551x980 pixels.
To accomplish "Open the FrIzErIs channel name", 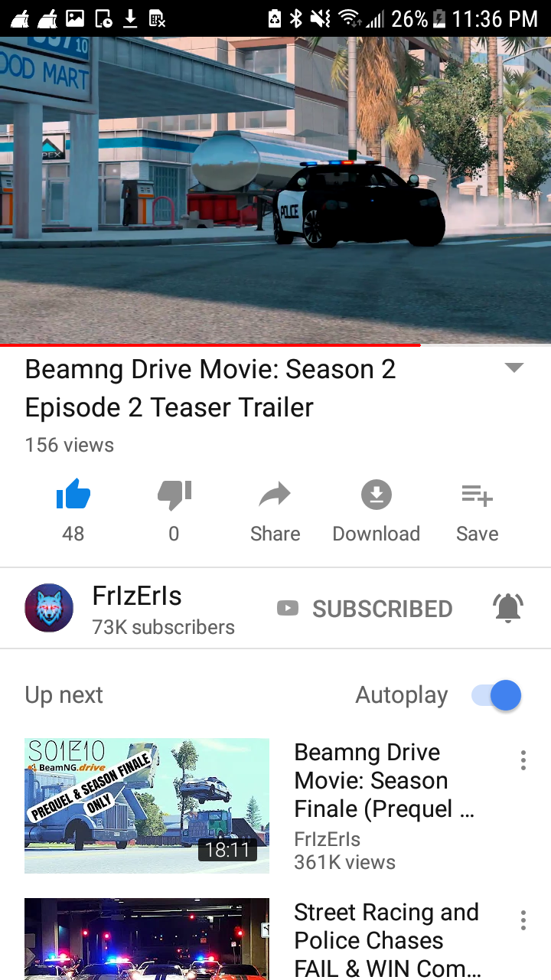I will [137, 596].
